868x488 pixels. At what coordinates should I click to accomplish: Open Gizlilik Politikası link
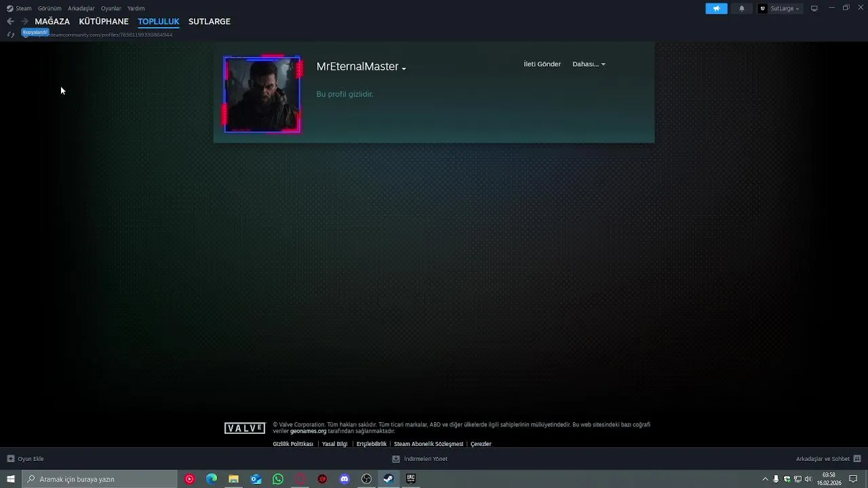click(293, 444)
